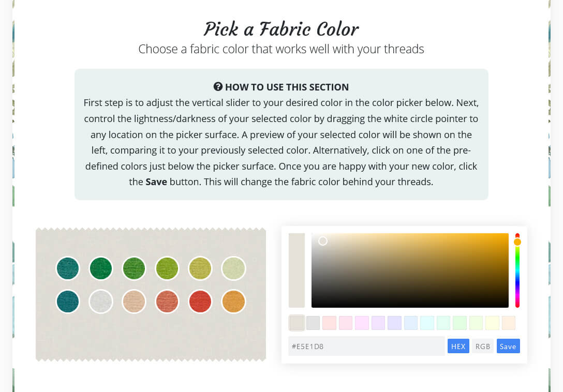
Task: Select the dark green thread circle
Action: click(x=101, y=268)
